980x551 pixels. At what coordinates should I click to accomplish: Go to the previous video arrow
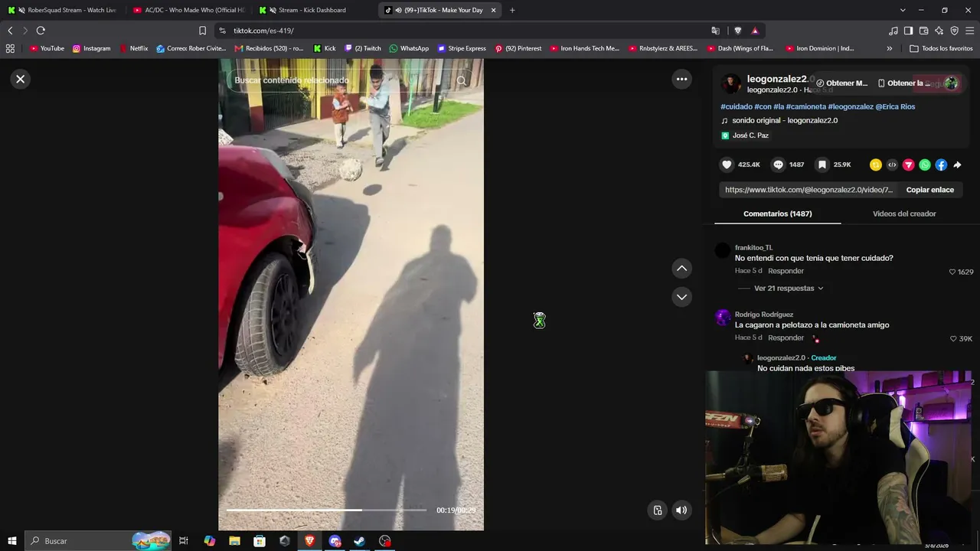(681, 268)
